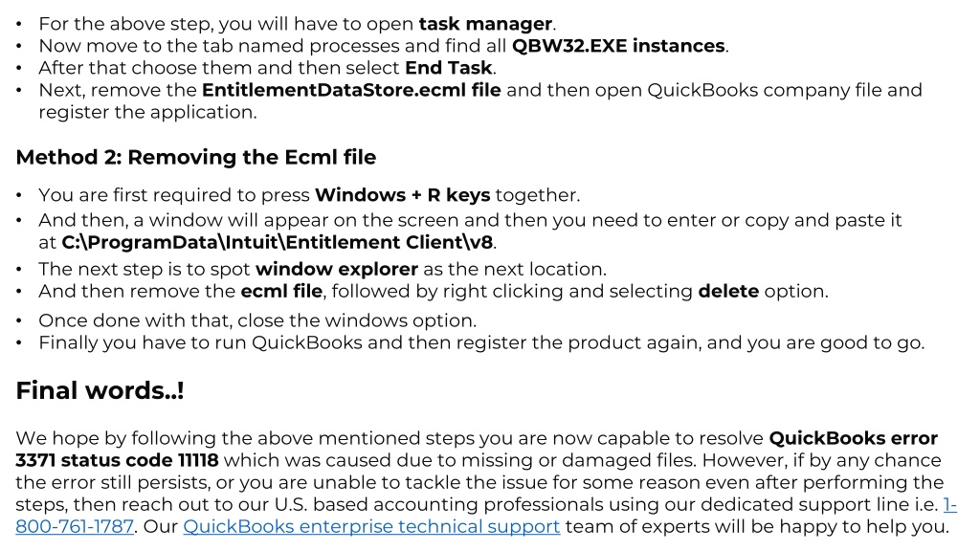Image resolution: width=980 pixels, height=551 pixels.
Task: Click the bold 'delete' option word
Action: click(x=728, y=291)
